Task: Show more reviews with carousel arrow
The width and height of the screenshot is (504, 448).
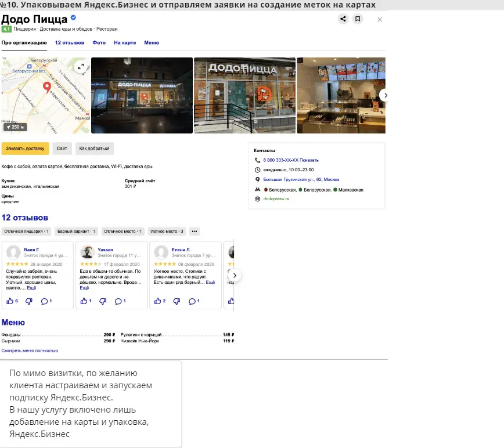Action: 235,275
